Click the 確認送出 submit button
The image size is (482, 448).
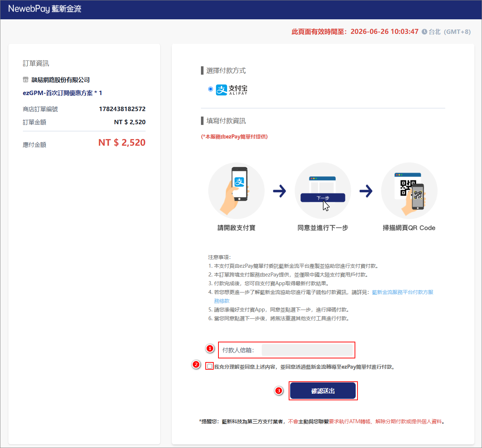[323, 391]
